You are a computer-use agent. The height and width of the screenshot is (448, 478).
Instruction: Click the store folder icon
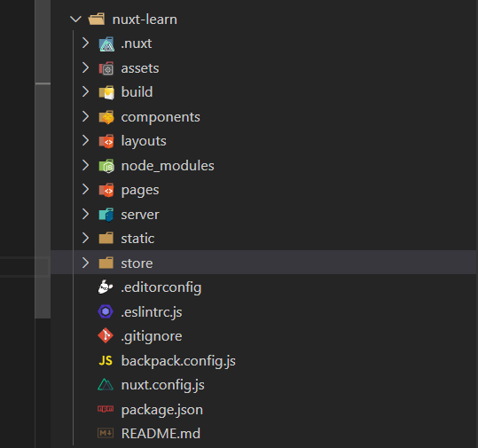point(106,263)
